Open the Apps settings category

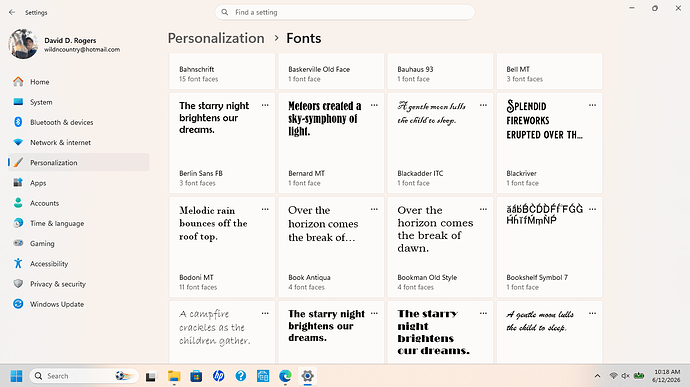click(79, 183)
